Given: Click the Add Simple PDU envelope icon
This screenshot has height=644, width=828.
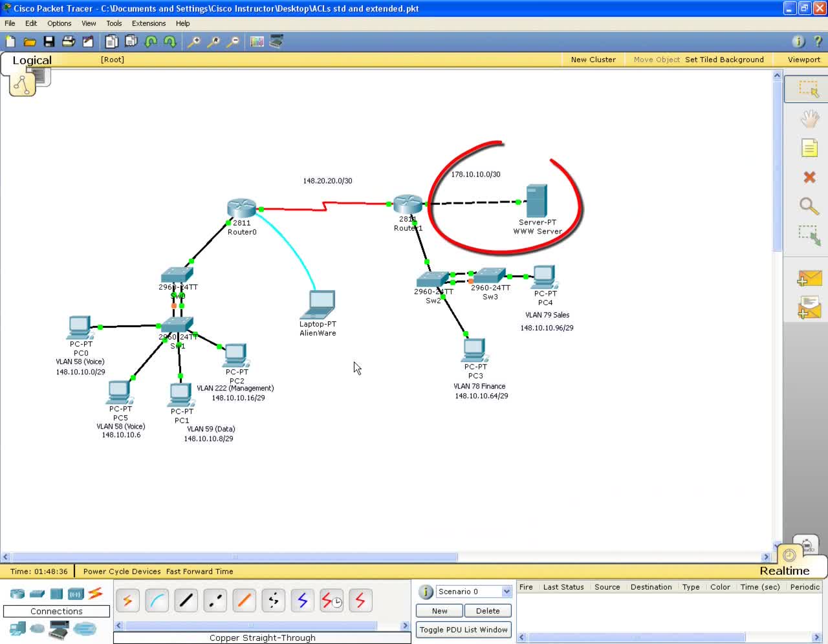Looking at the screenshot, I should (x=809, y=278).
